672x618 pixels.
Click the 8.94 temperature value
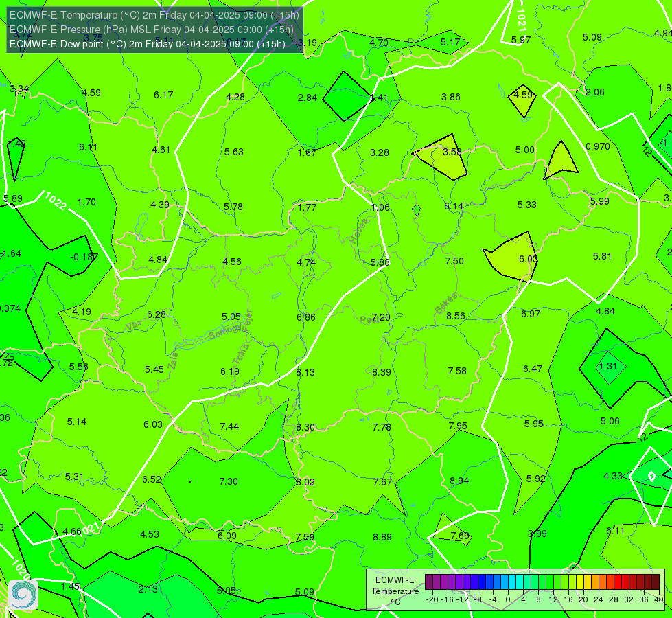click(459, 481)
